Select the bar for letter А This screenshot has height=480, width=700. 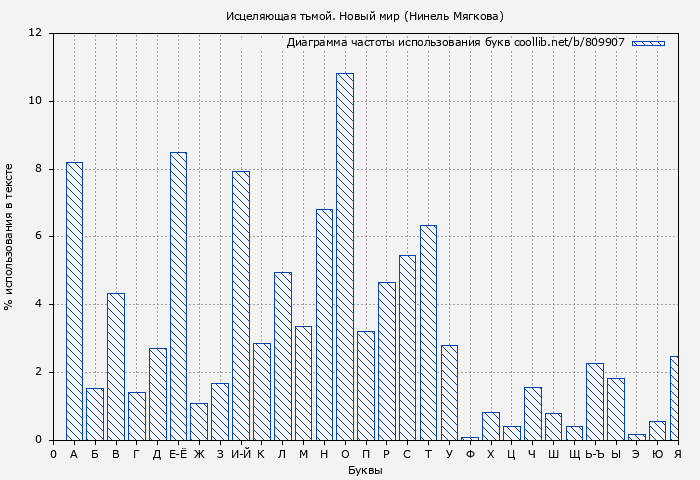click(74, 300)
